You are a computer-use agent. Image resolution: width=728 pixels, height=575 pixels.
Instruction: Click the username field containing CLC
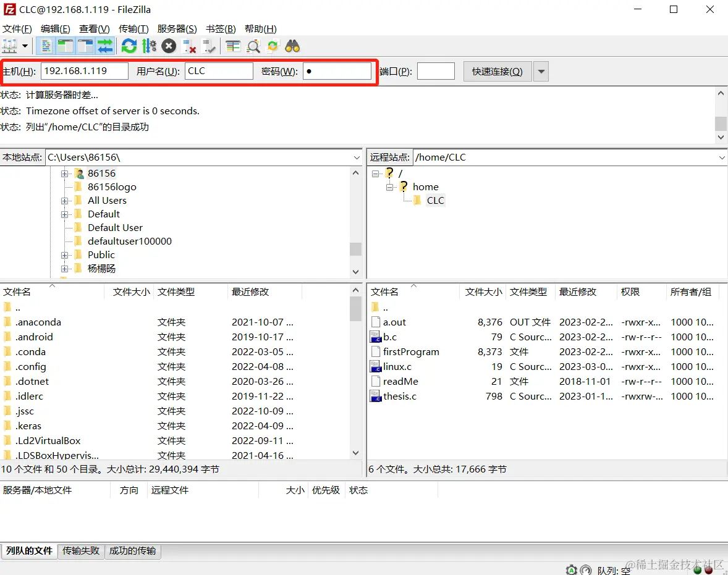[219, 71]
